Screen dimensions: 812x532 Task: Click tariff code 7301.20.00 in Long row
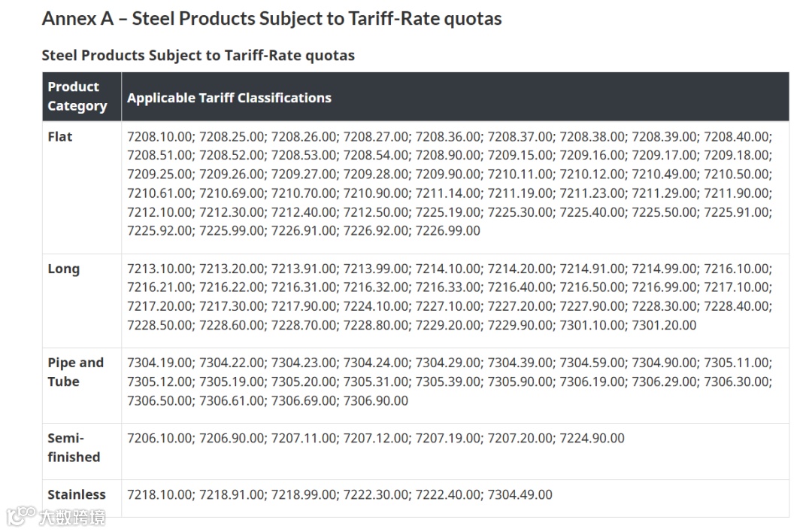664,325
